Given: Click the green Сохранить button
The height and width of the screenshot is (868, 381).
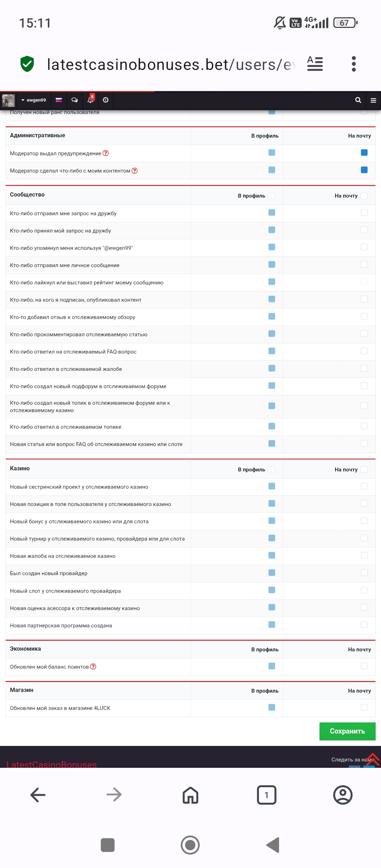Looking at the screenshot, I should click(347, 731).
